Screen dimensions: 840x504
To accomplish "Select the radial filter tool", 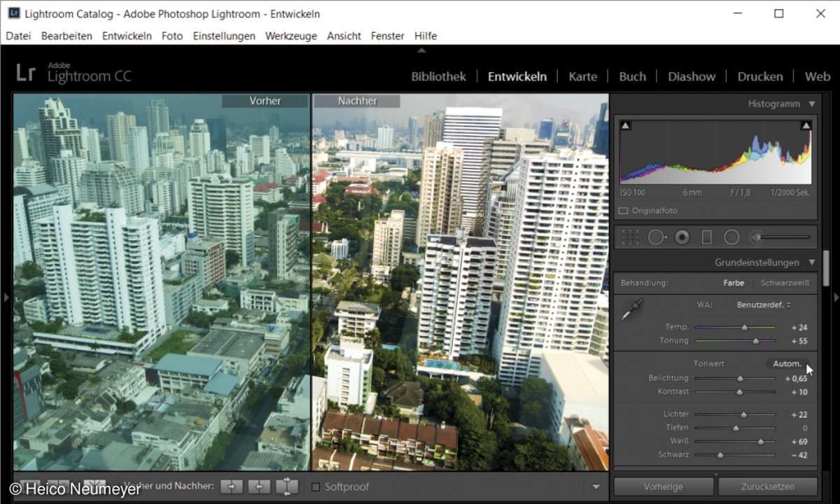I will point(731,237).
